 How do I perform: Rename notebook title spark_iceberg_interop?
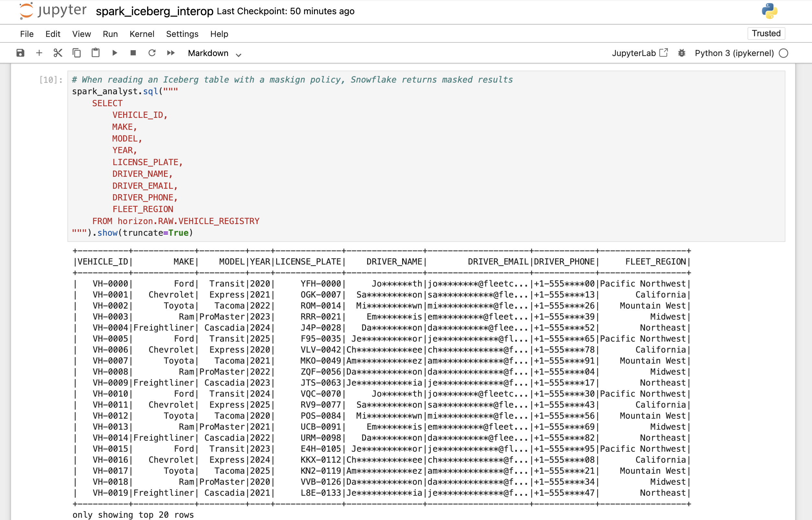tap(155, 11)
